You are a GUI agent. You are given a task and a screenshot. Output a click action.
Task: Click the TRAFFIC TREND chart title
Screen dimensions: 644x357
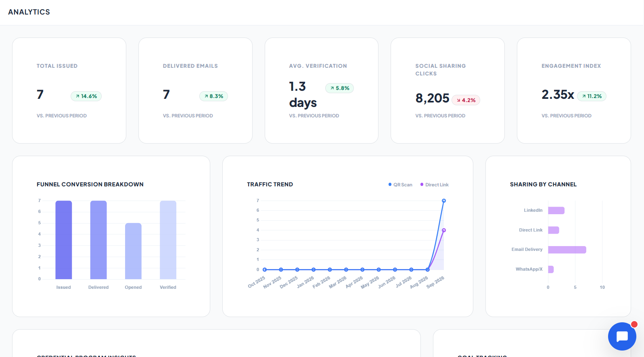(270, 184)
